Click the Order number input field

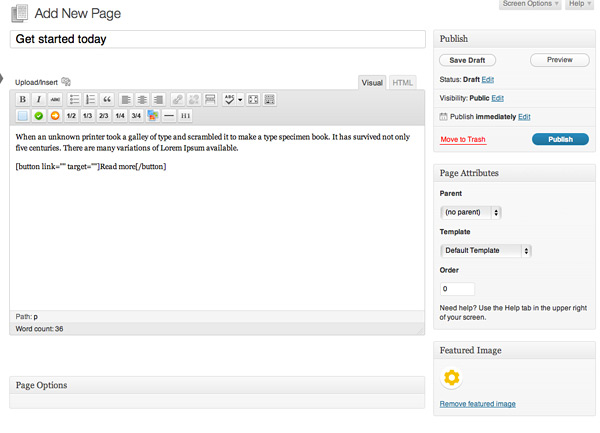[457, 289]
